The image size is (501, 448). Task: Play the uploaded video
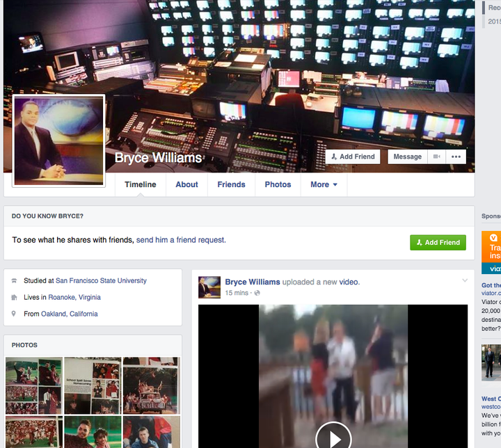pos(333,438)
